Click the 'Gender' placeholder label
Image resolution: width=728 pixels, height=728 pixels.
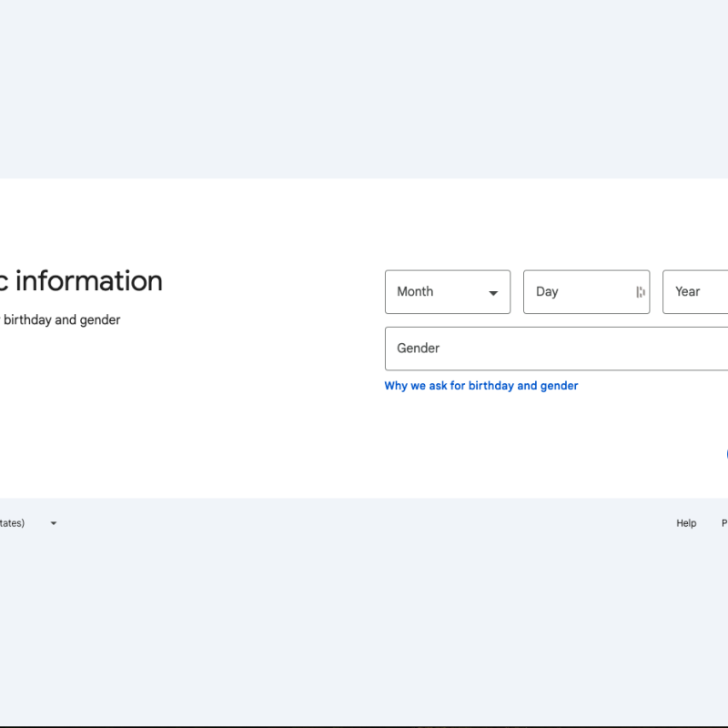click(418, 349)
